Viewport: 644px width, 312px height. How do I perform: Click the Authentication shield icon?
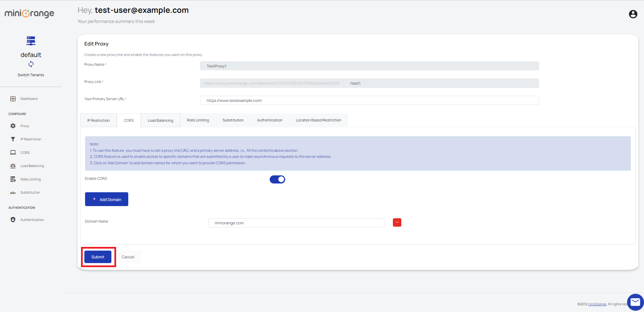13,220
